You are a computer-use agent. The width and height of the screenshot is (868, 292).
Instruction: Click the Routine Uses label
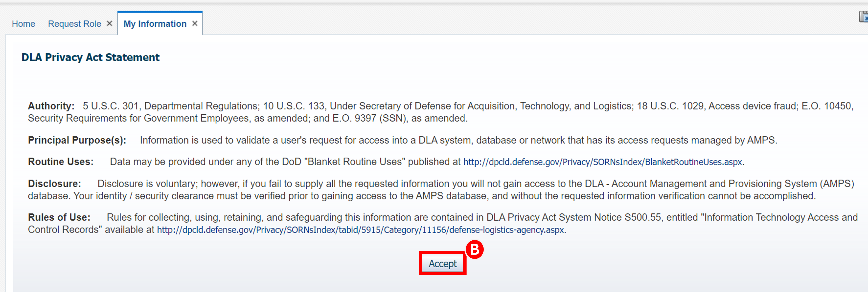coord(60,161)
